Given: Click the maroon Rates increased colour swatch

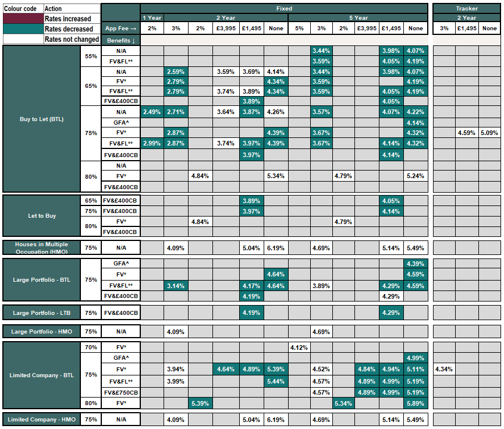Looking at the screenshot, I should [x=23, y=19].
